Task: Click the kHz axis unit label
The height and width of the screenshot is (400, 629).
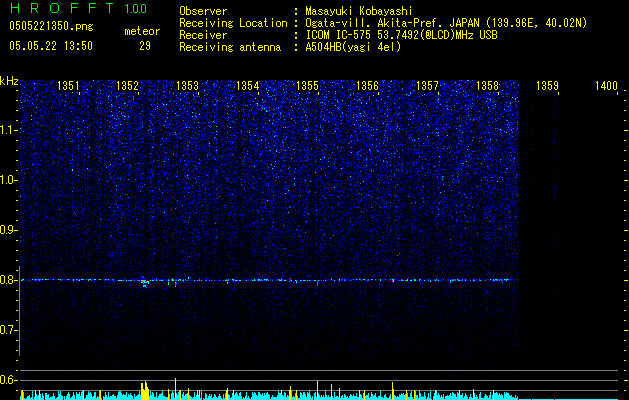Action: tap(9, 81)
